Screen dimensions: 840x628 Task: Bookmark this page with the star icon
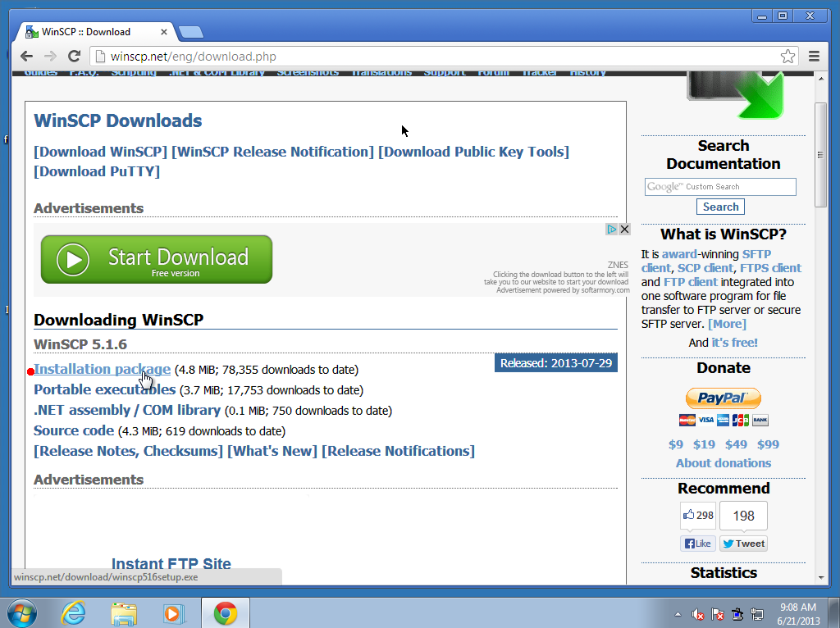pyautogui.click(x=787, y=57)
